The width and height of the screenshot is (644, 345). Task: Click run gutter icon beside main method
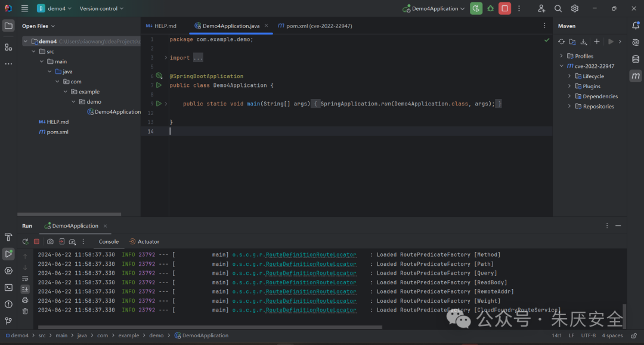click(159, 104)
